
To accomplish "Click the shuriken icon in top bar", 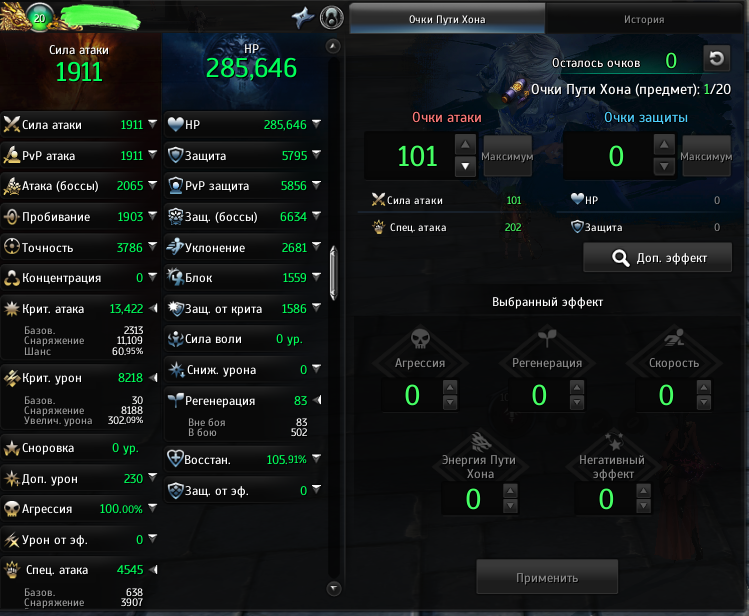I will coord(303,18).
